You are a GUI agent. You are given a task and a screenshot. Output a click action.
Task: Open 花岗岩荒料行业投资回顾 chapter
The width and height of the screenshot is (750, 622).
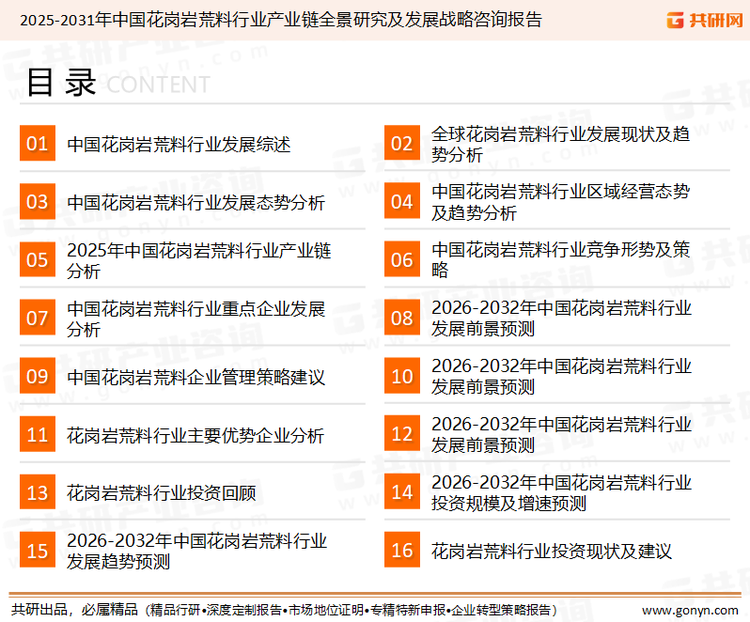click(x=161, y=493)
